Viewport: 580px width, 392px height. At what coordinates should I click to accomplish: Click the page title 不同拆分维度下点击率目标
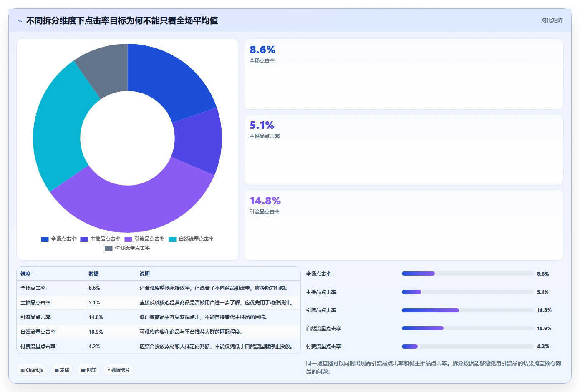[122, 20]
